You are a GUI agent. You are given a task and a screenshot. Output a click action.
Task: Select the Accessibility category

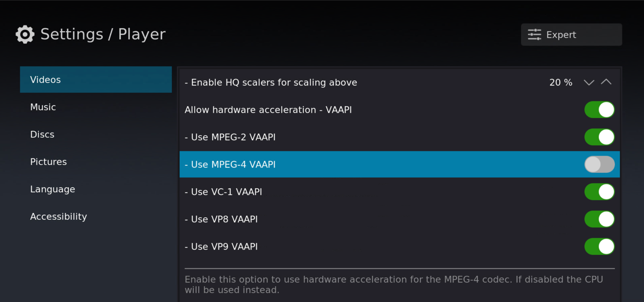point(58,217)
